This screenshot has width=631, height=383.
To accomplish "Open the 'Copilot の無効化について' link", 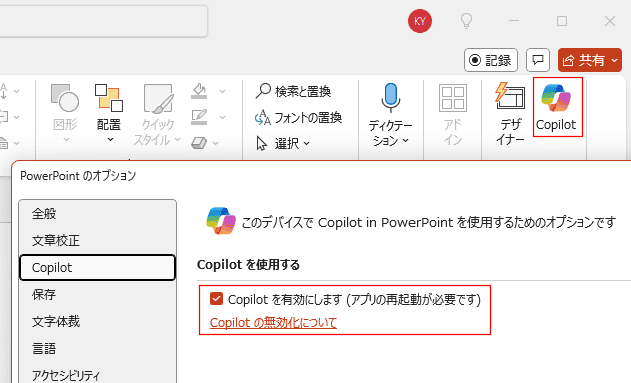I will tap(273, 323).
